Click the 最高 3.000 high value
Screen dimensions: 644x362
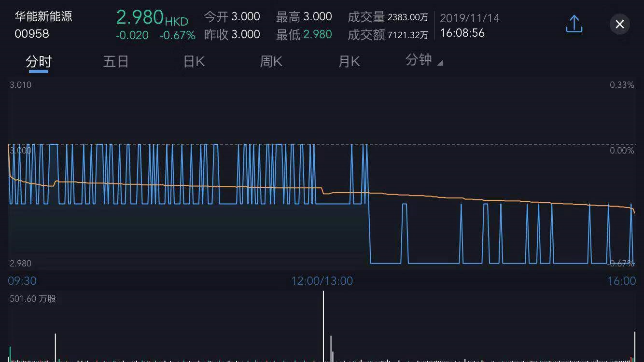[304, 16]
